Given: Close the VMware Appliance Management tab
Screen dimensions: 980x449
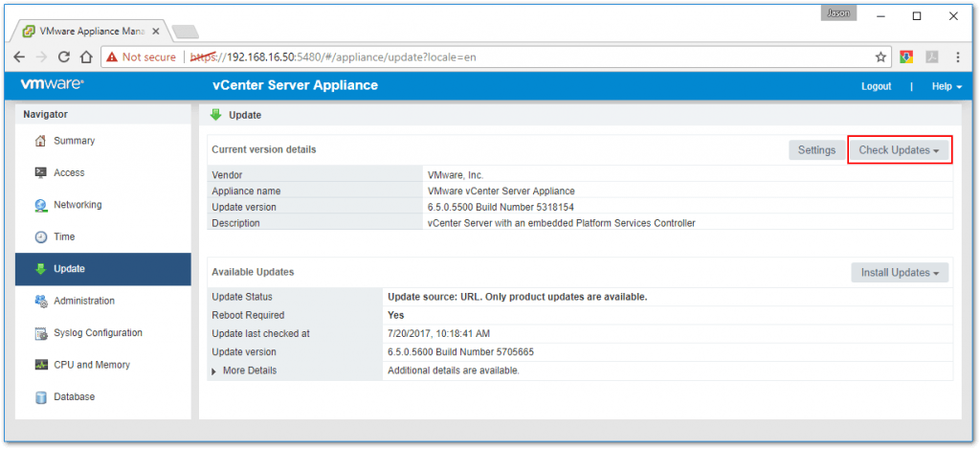Looking at the screenshot, I should 156,31.
